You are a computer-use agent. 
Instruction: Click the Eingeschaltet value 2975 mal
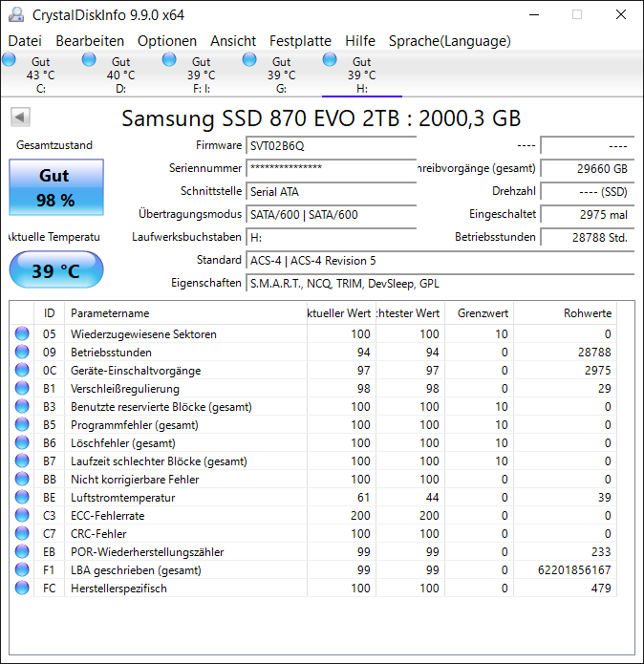pos(588,214)
